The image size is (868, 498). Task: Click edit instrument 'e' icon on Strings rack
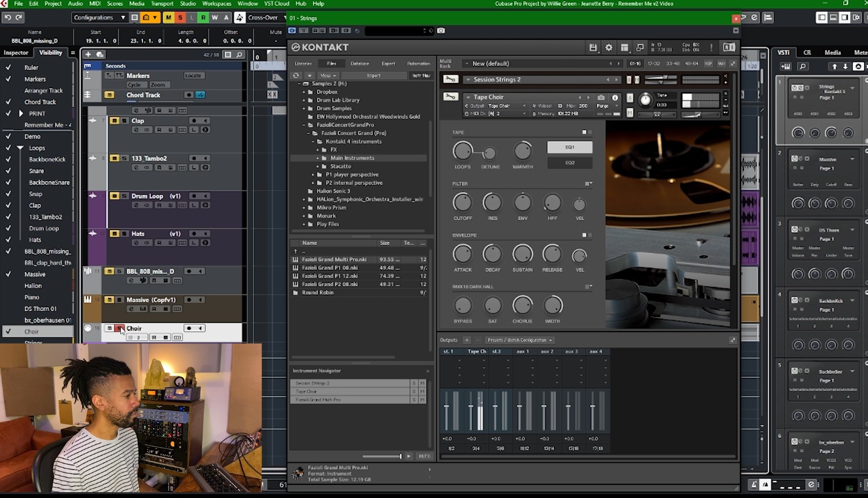(799, 88)
